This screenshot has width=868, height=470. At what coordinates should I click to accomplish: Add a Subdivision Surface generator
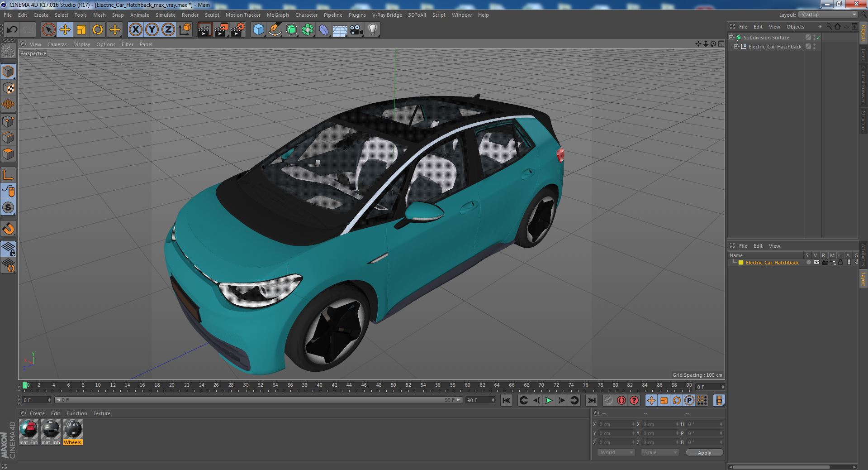(x=291, y=30)
